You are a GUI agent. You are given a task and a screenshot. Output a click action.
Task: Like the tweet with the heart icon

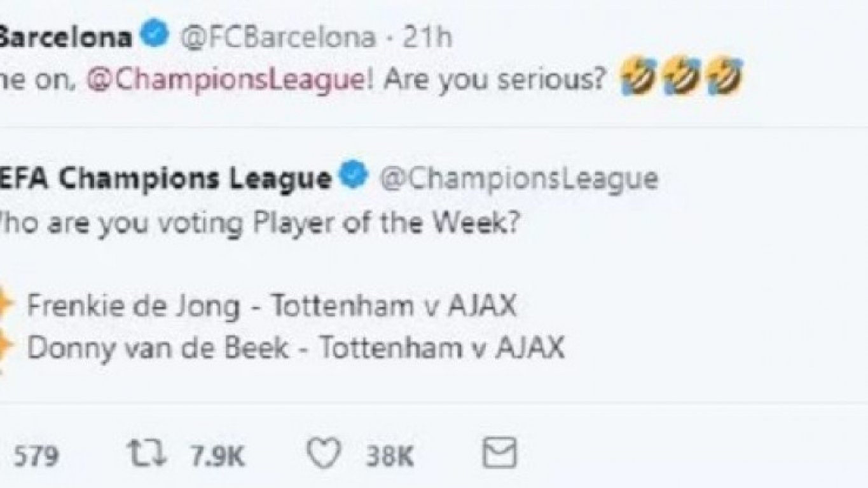(322, 455)
